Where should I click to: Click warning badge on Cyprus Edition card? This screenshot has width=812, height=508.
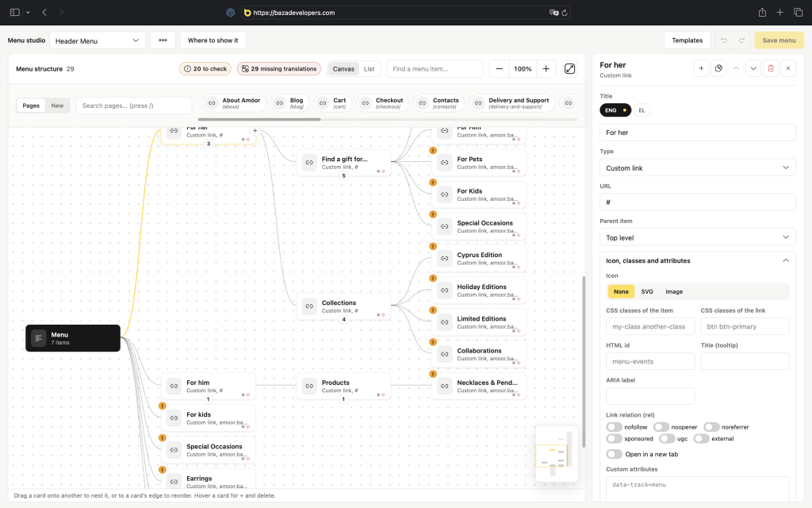433,246
